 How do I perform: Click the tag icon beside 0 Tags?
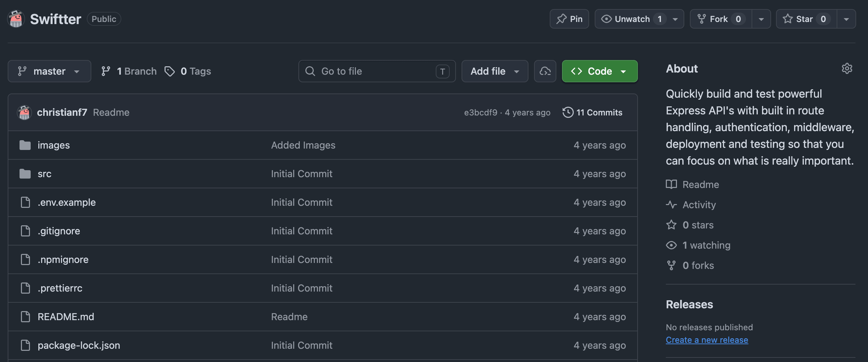170,71
